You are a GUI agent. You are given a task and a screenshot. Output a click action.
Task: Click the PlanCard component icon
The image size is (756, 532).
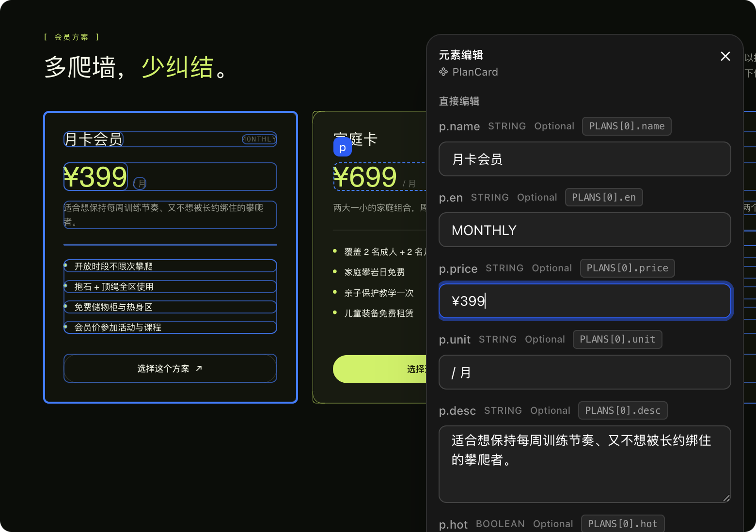443,72
